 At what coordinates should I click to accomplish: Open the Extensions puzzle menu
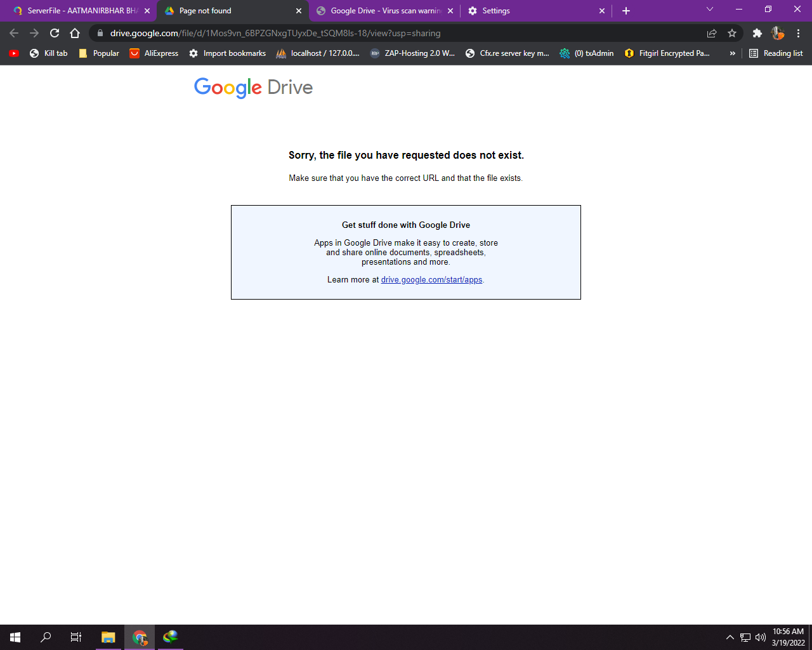pos(757,33)
